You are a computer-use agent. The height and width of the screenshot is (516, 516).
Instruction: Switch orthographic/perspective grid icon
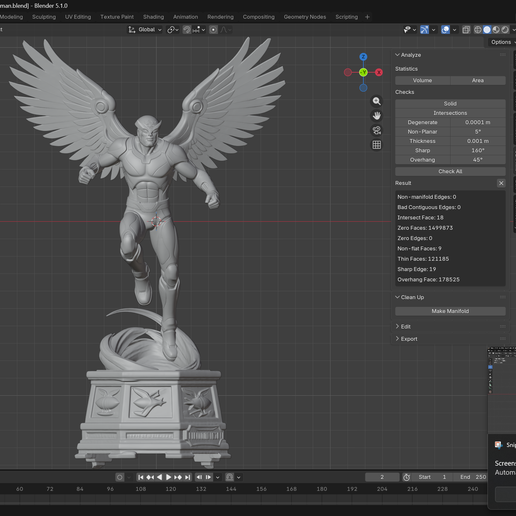coord(377,145)
